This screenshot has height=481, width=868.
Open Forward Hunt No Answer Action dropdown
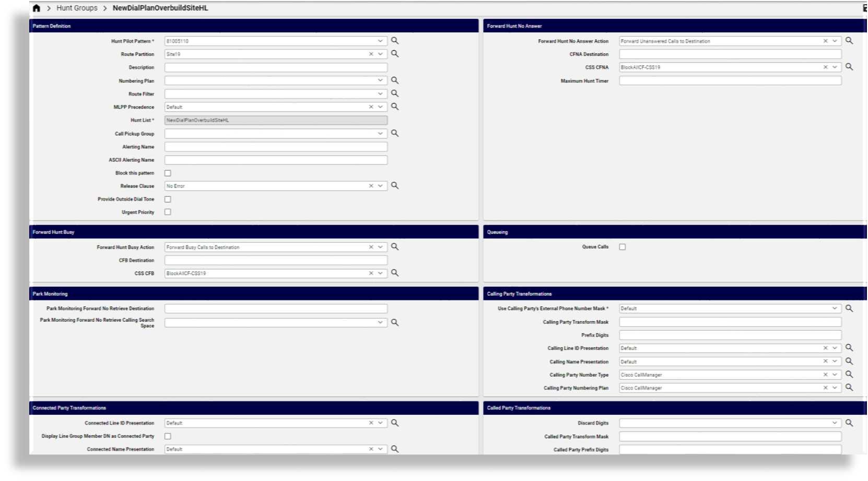click(835, 41)
